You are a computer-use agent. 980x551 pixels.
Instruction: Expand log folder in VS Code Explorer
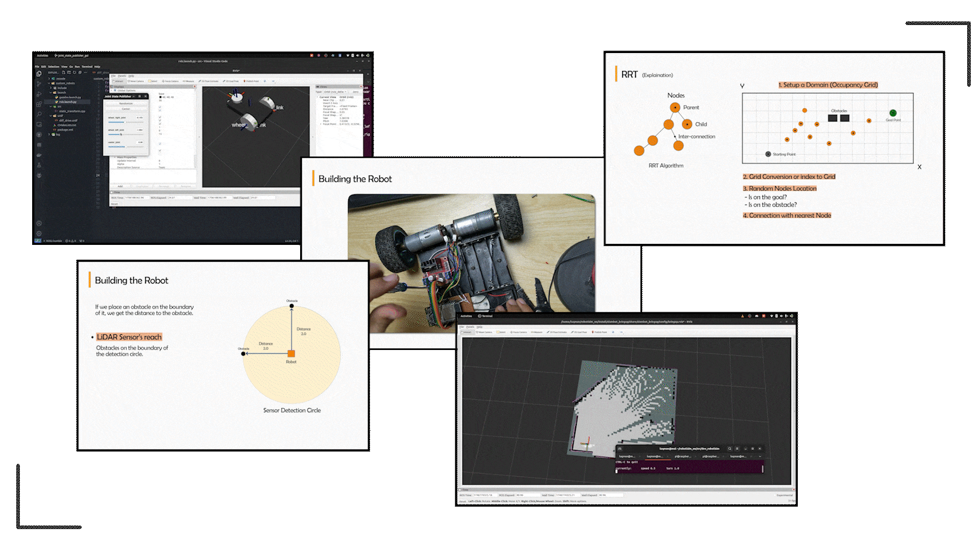(55, 135)
